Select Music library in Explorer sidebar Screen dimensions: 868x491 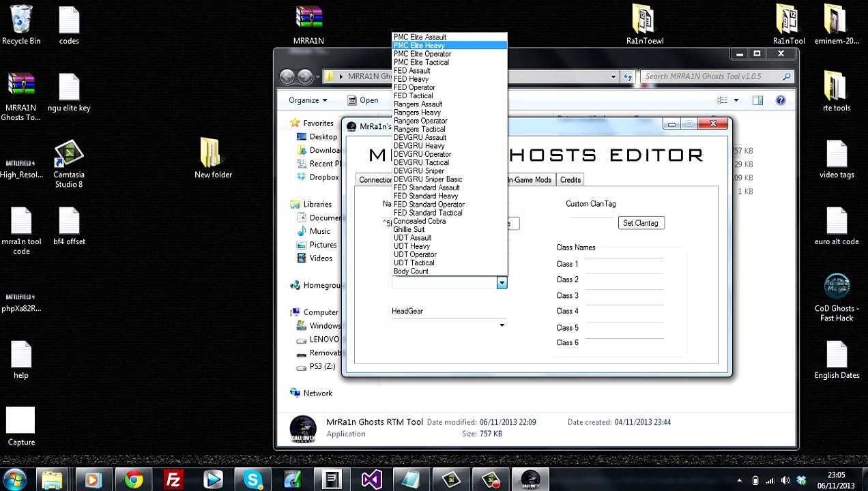pos(314,231)
